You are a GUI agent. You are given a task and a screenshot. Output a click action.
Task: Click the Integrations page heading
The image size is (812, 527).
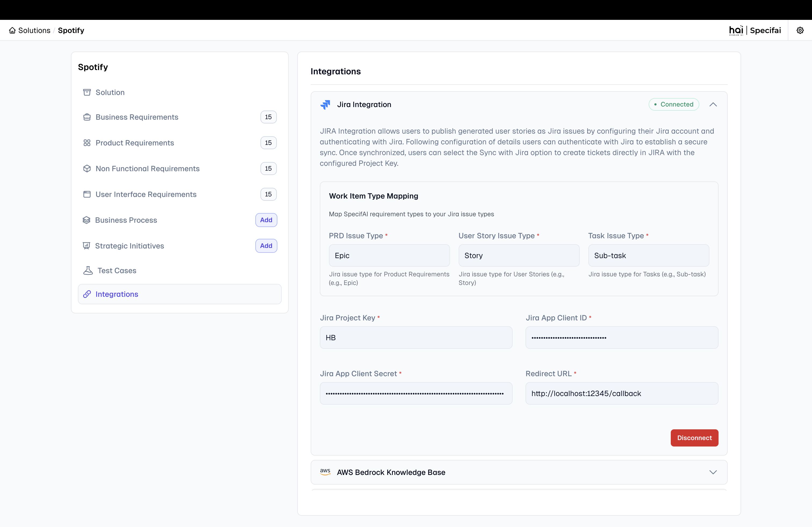[x=335, y=71]
